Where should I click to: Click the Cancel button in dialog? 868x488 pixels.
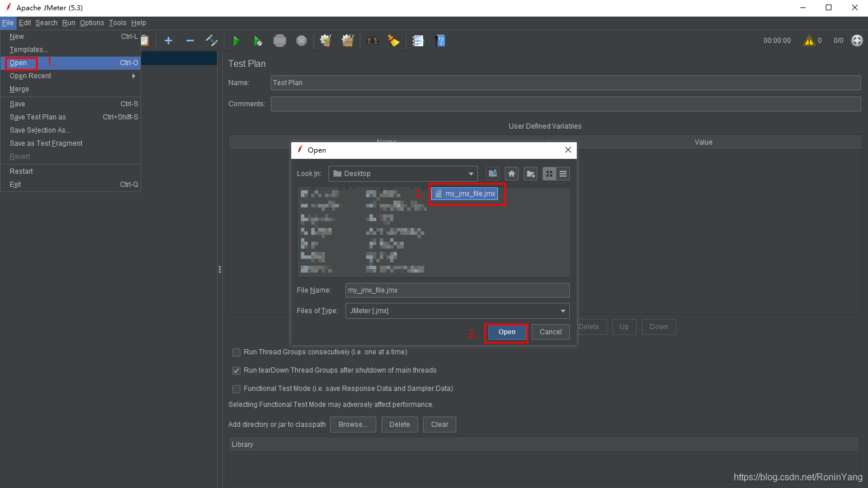550,332
